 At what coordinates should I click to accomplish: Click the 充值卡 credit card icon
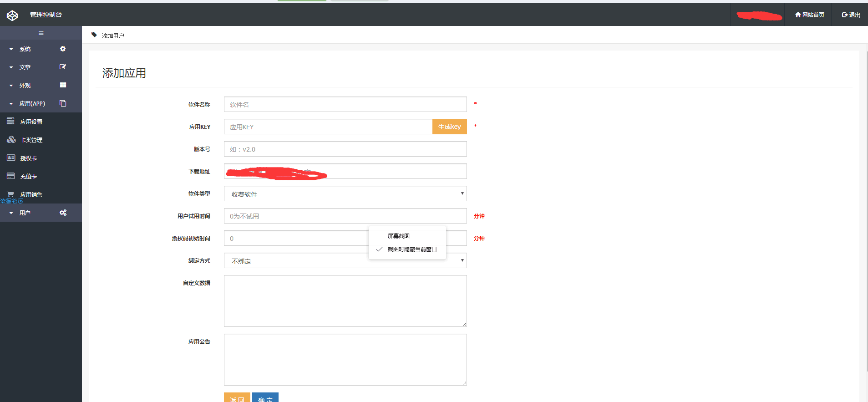10,176
